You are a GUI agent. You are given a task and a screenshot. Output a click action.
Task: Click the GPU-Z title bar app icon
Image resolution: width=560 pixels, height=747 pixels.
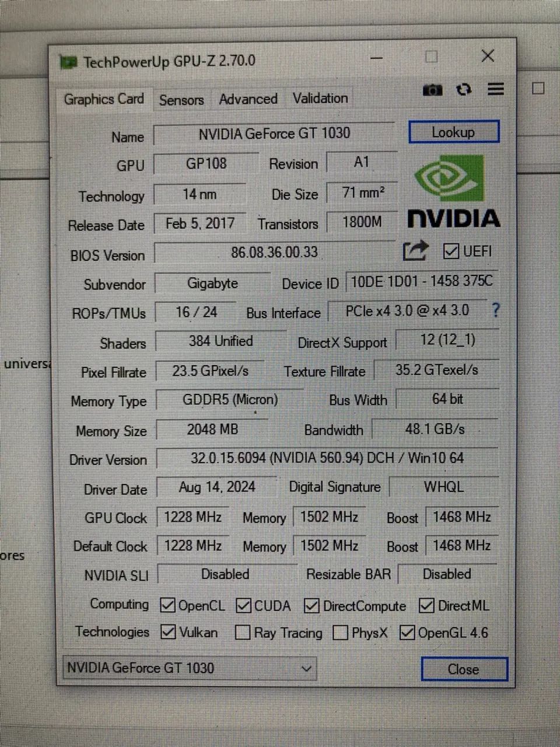pos(69,62)
